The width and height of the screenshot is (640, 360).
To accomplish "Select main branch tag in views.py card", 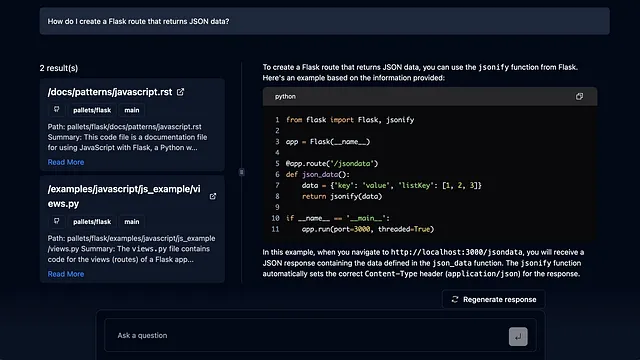I will tap(131, 221).
